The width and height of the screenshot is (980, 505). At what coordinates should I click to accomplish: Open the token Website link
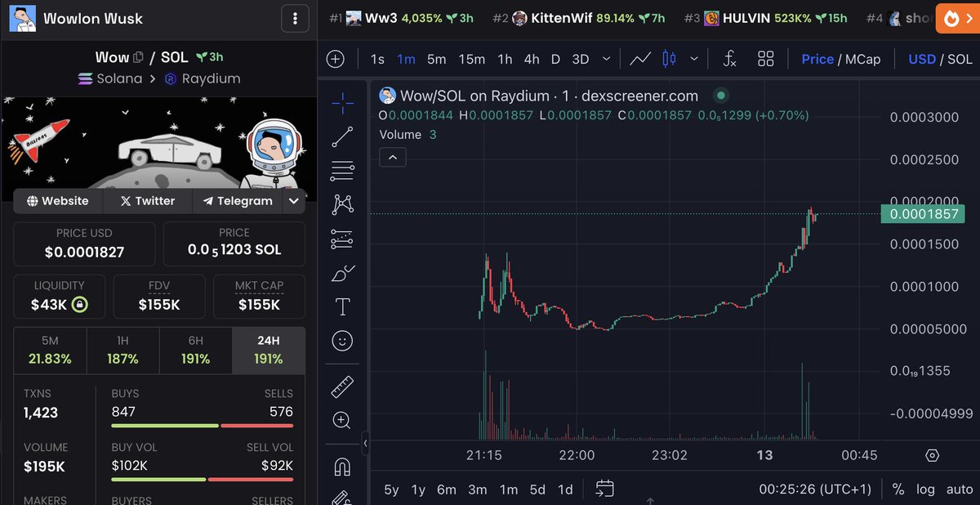(57, 200)
